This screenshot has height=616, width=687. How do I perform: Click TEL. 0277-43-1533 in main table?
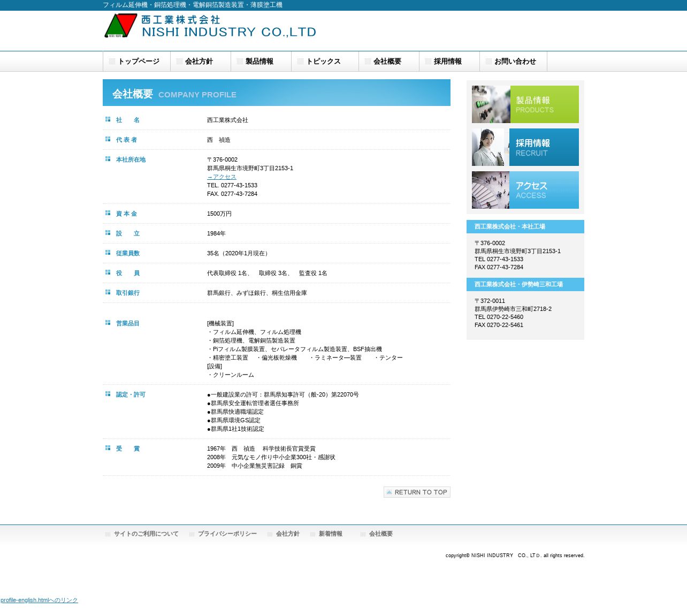tap(232, 185)
